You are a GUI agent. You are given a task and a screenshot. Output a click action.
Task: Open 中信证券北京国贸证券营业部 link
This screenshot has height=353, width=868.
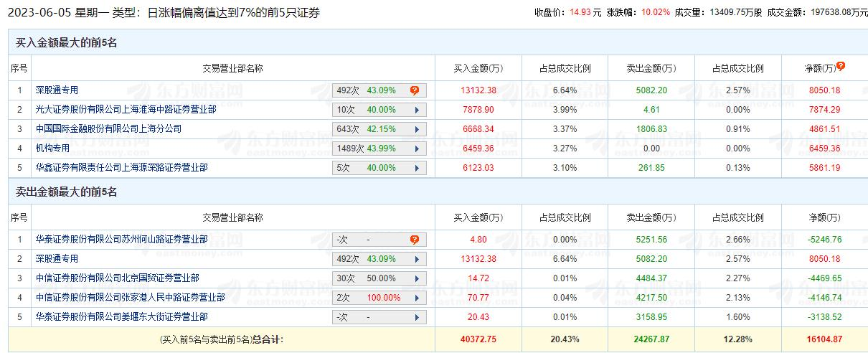[x=117, y=278]
